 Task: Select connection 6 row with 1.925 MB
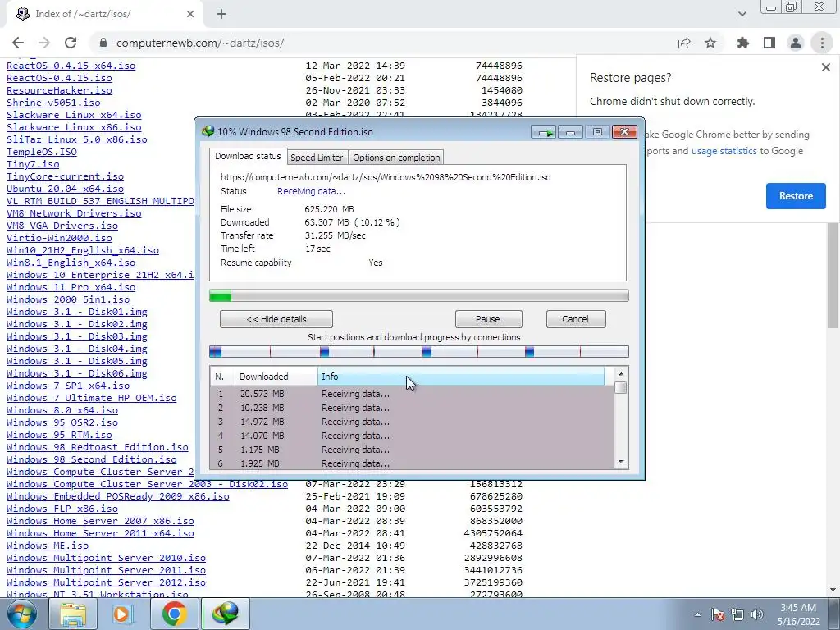[412, 463]
